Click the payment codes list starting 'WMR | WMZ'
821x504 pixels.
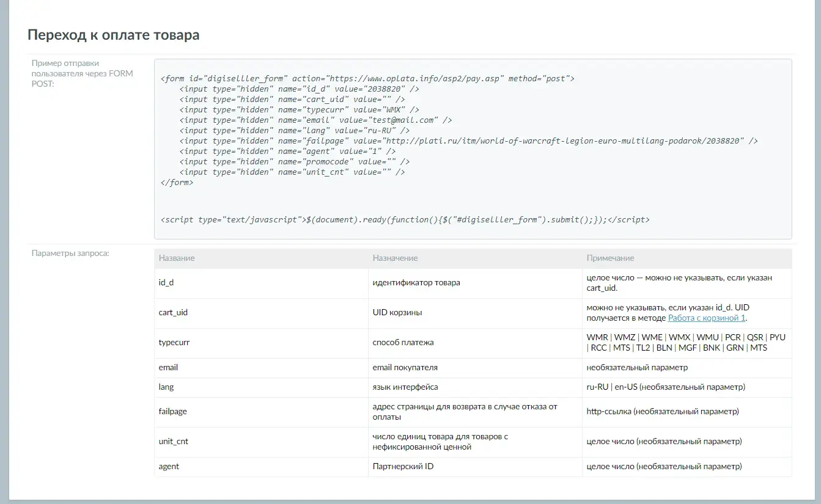[x=686, y=343]
